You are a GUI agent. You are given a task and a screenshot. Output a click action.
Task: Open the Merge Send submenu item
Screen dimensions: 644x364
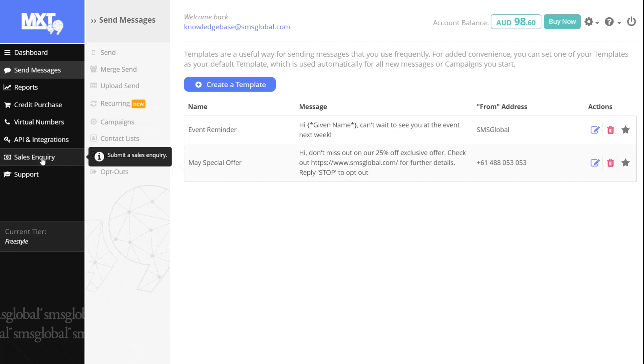tap(118, 69)
